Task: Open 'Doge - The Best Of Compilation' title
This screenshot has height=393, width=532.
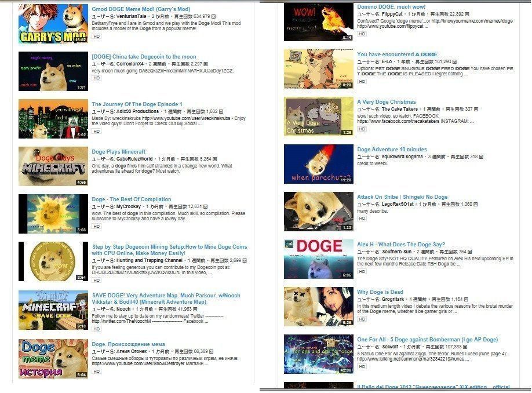Action: click(132, 199)
